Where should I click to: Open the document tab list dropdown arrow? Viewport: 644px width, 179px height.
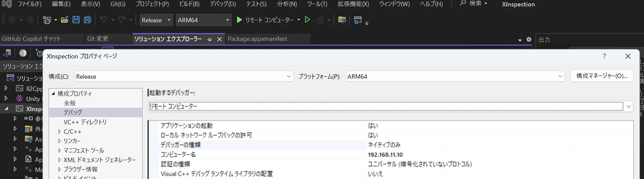click(x=520, y=40)
